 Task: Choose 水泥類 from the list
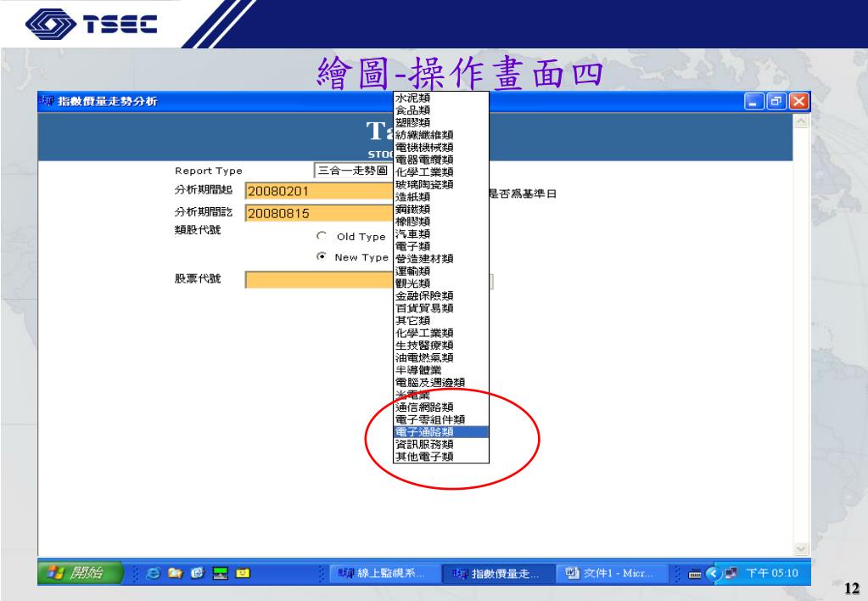[440, 98]
